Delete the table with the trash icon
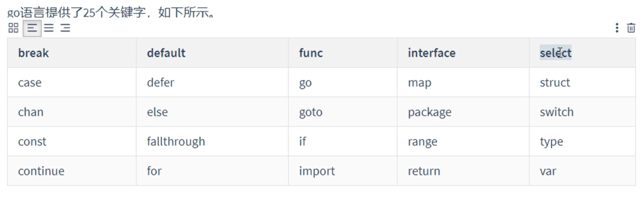Image resolution: width=644 pixels, height=201 pixels. click(631, 28)
